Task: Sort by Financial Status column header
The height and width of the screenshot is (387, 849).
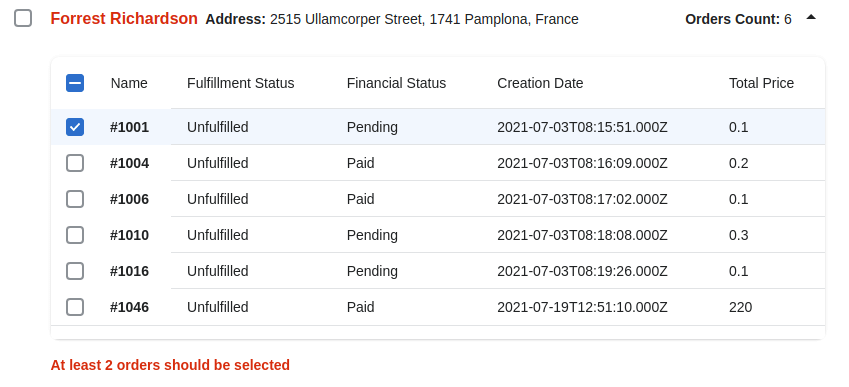Action: click(396, 83)
